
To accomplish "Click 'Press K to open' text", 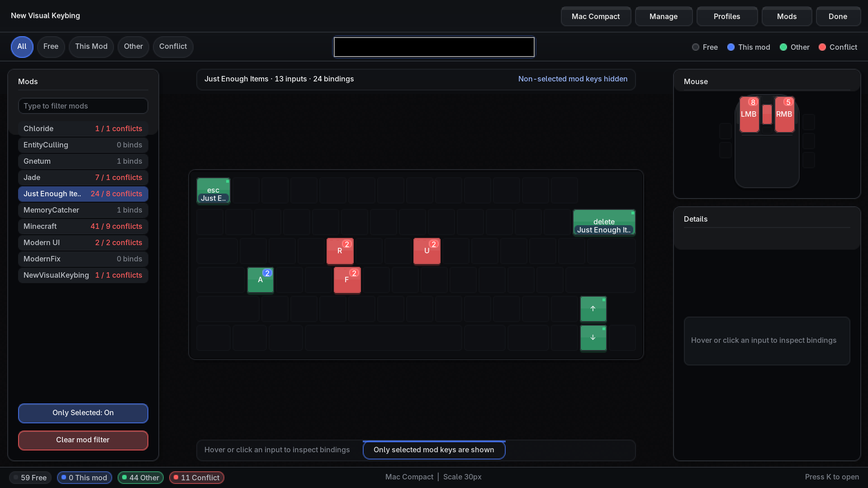I will (x=832, y=477).
